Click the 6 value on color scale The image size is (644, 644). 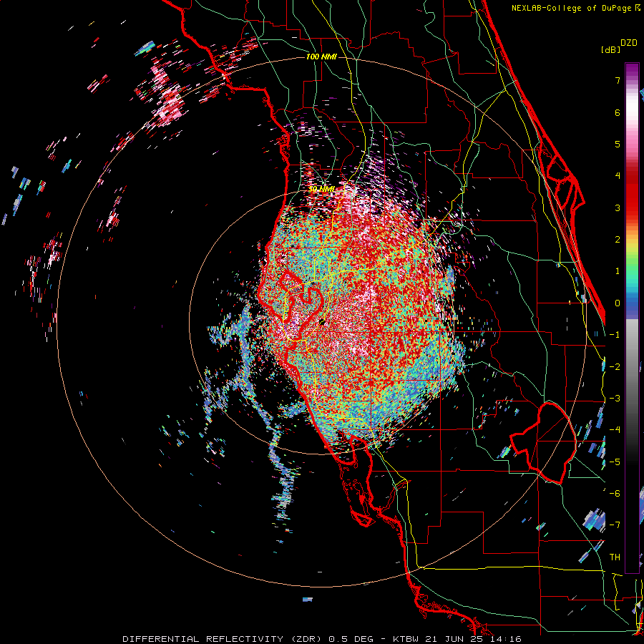618,112
